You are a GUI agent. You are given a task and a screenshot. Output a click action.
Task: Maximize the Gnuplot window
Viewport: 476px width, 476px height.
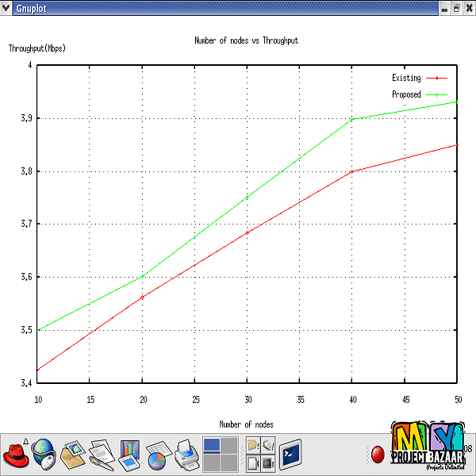click(456, 7)
